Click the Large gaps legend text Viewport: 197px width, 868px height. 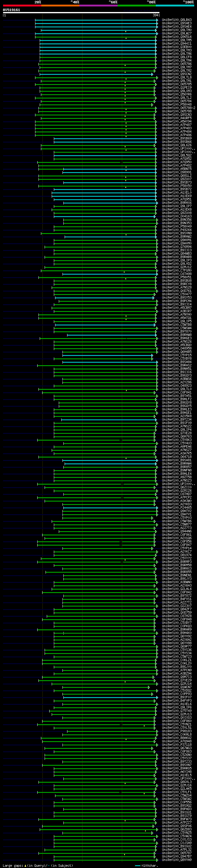point(38,866)
